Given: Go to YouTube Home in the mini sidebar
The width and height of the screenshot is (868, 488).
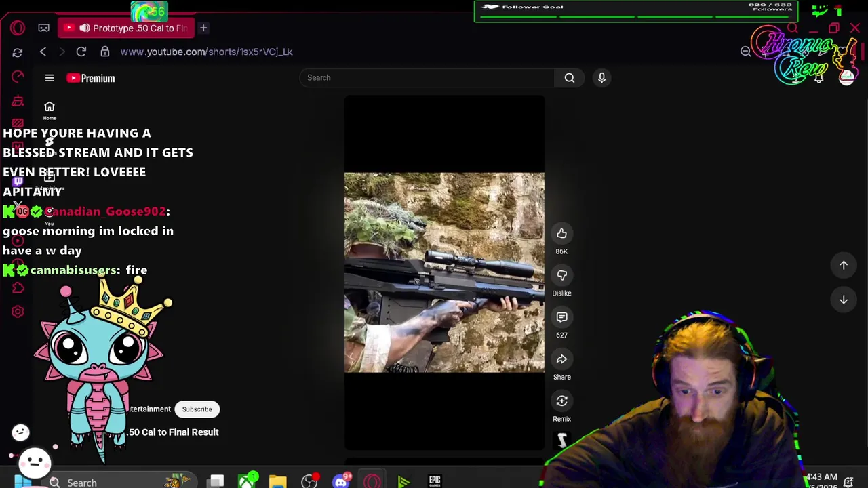Looking at the screenshot, I should pyautogui.click(x=50, y=110).
